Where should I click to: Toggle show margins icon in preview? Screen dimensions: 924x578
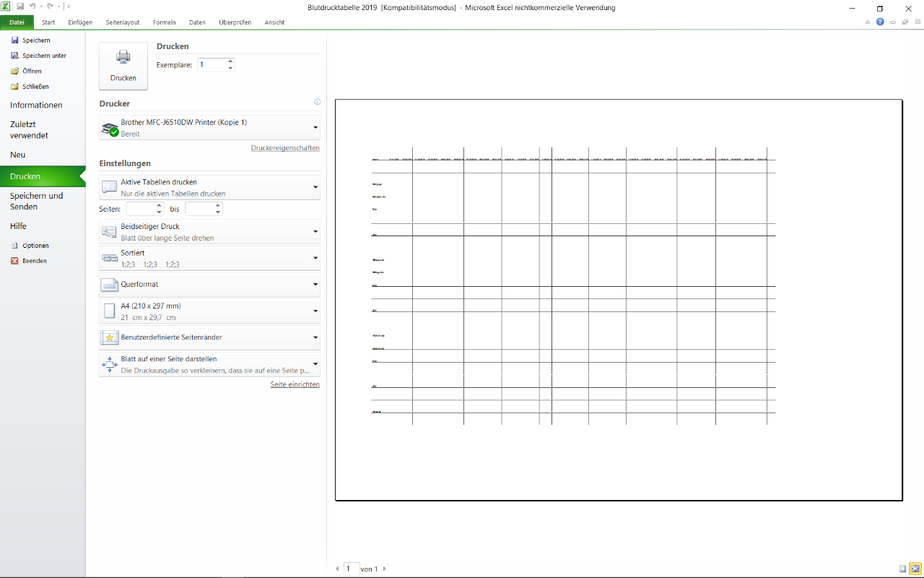(902, 569)
